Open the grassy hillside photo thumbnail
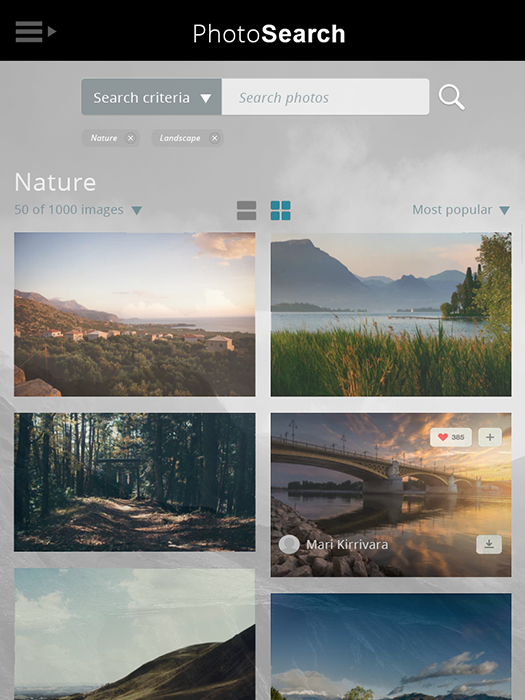The image size is (525, 700). coord(135,634)
